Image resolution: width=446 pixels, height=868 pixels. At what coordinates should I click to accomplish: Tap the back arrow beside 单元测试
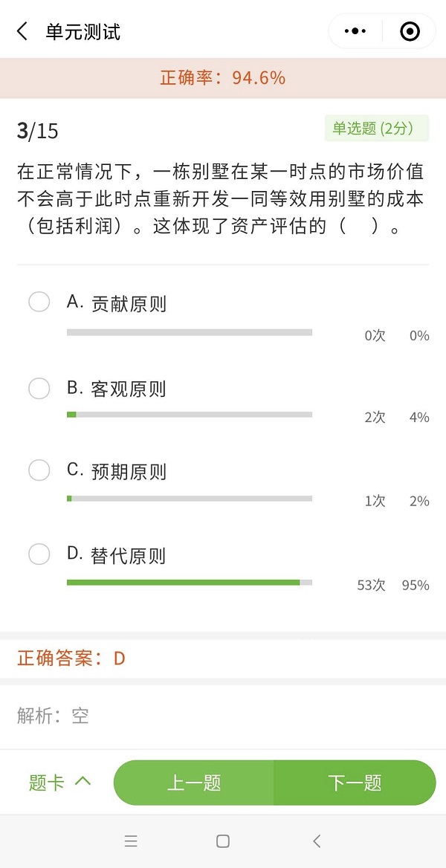pos(22,32)
